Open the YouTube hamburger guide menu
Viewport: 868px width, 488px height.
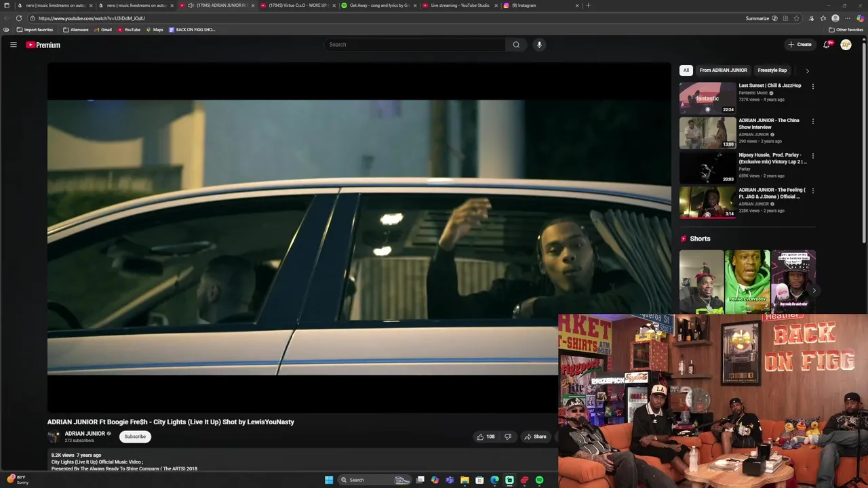(13, 45)
